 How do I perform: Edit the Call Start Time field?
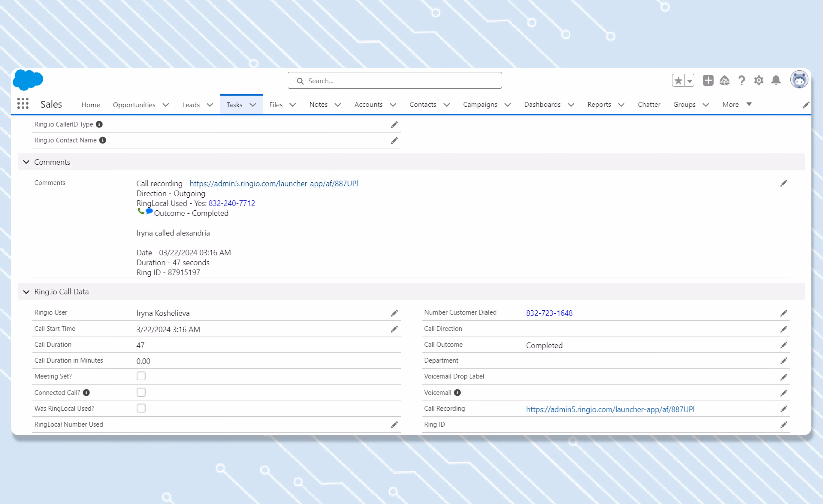[394, 329]
